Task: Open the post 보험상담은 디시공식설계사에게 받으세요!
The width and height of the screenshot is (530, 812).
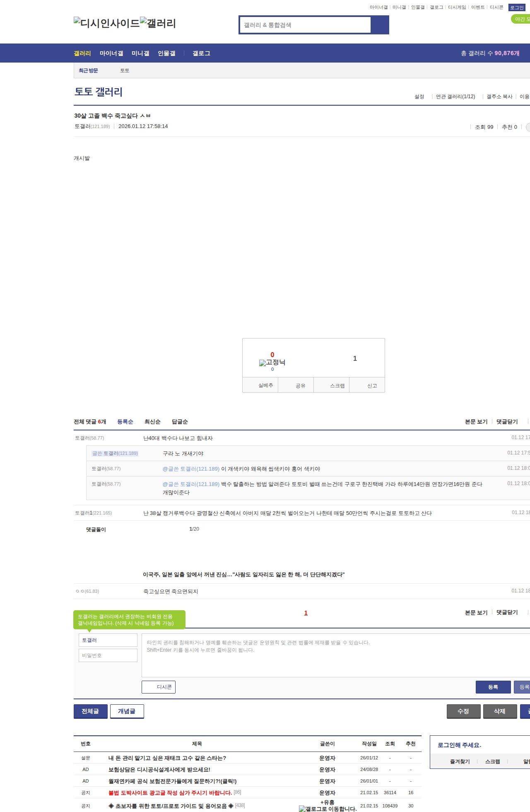Action: [x=159, y=770]
